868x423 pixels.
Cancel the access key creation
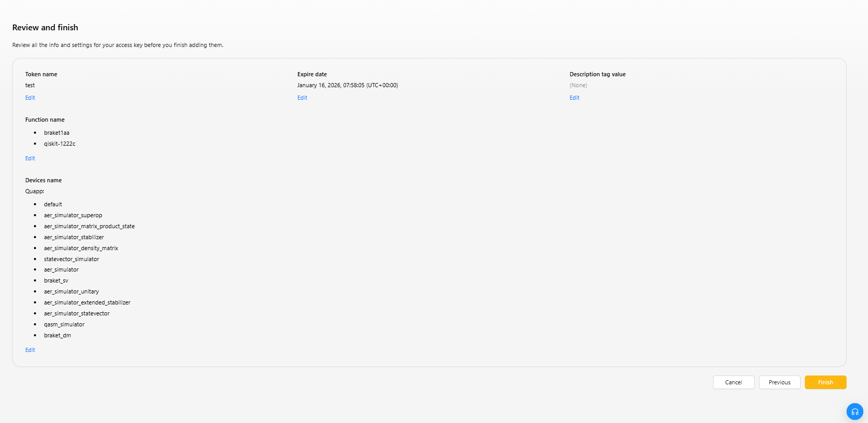point(733,382)
